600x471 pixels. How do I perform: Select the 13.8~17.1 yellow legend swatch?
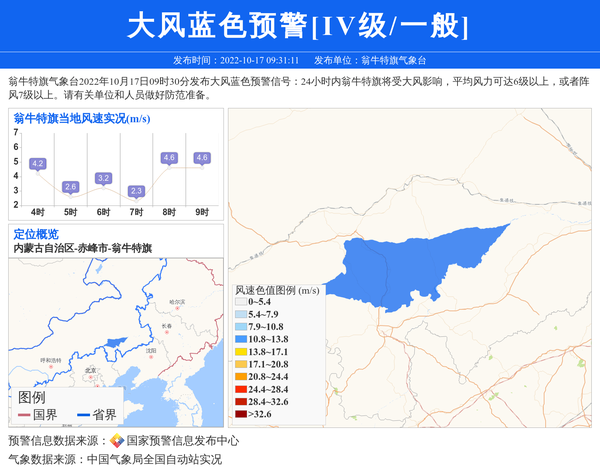coord(240,352)
